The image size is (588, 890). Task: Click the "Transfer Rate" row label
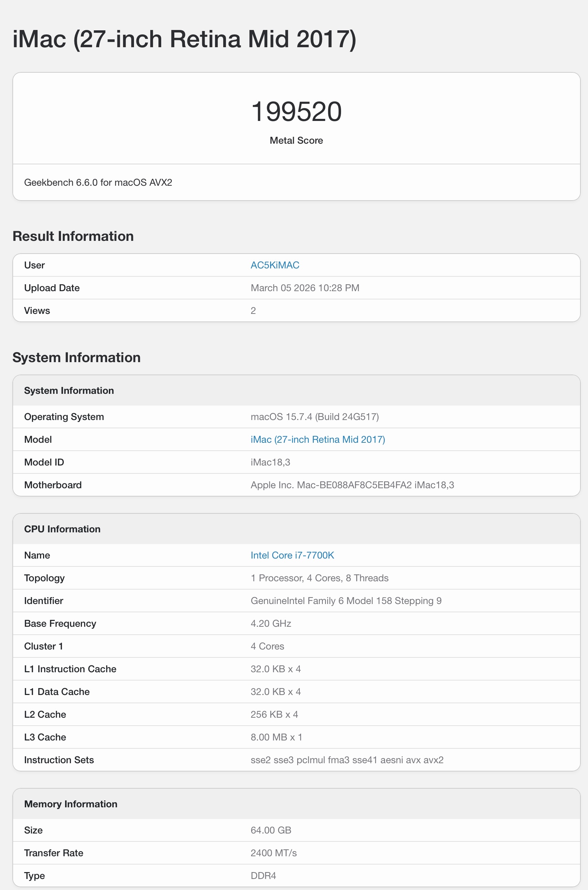(x=54, y=853)
